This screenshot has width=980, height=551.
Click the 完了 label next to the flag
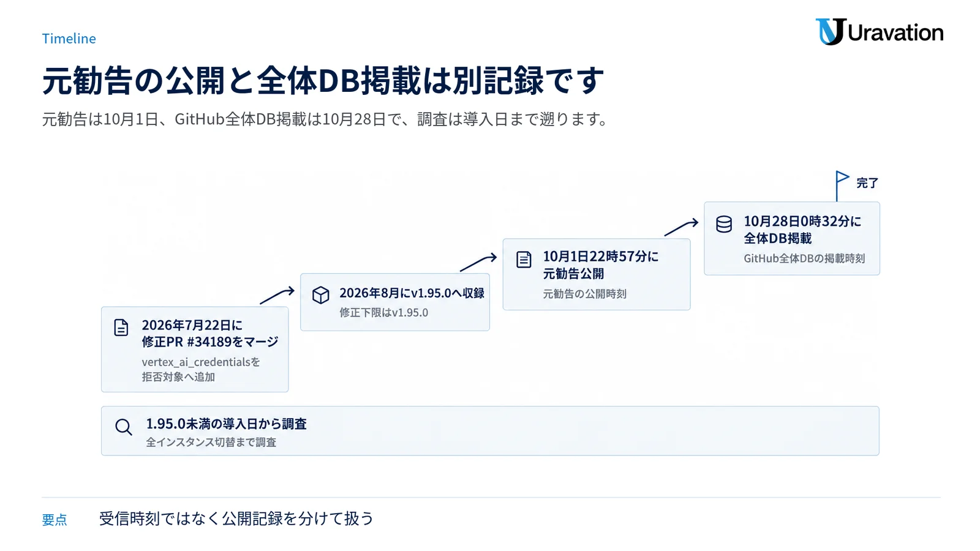[x=867, y=183]
